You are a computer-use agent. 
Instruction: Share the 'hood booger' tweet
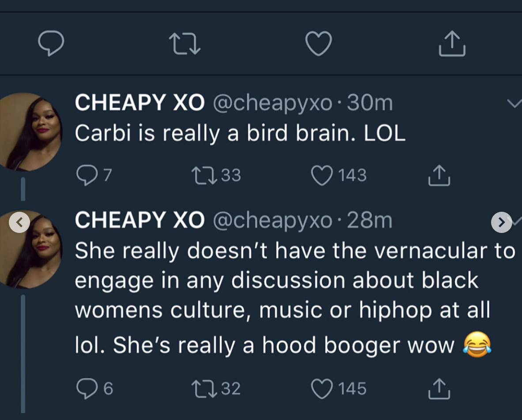(439, 388)
